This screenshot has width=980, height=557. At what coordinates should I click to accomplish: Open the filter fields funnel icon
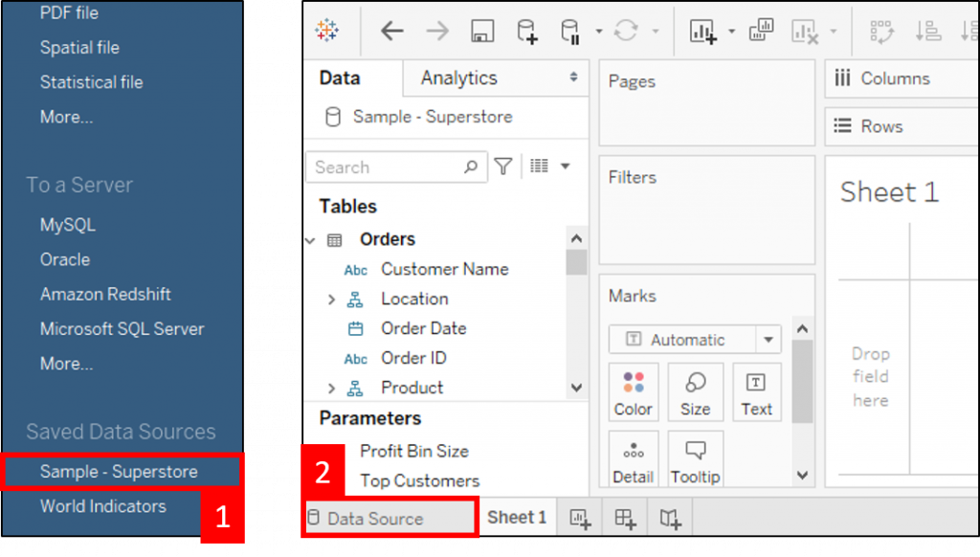503,167
